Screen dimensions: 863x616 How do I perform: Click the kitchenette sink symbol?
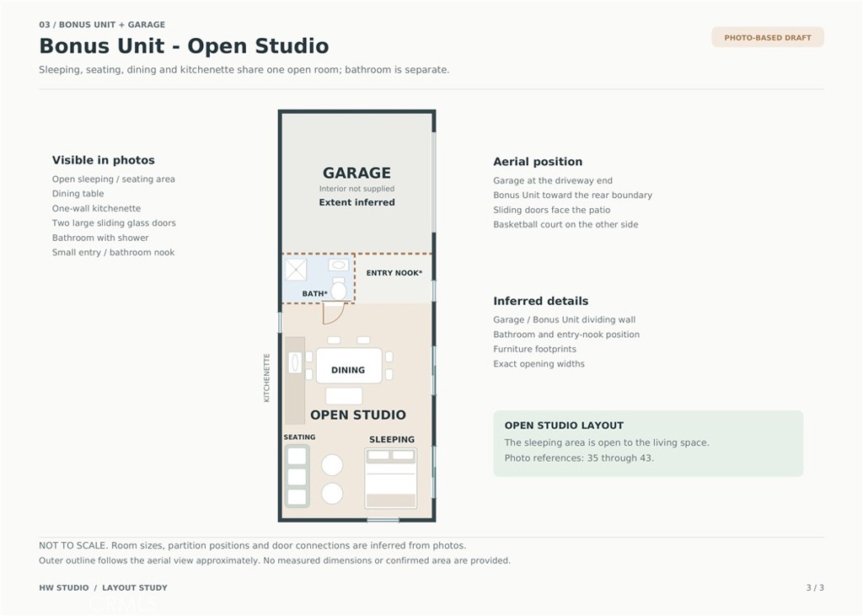coord(295,362)
